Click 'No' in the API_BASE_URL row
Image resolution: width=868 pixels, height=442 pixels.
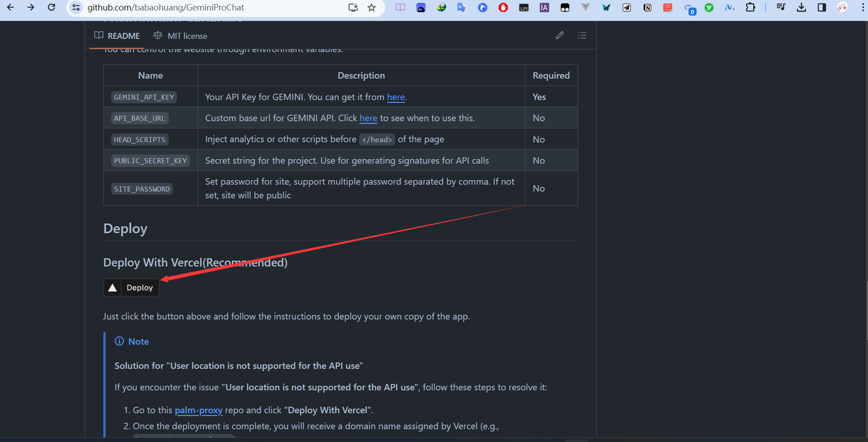point(538,118)
